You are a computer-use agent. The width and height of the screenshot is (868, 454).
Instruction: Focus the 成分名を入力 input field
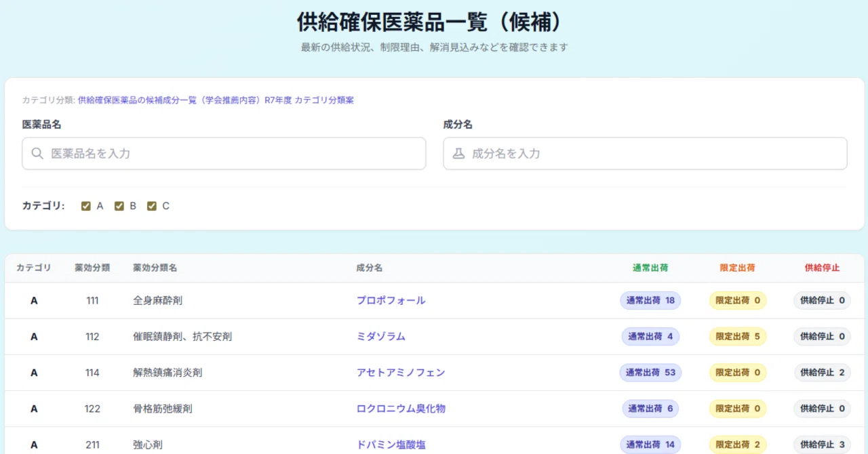click(x=645, y=154)
